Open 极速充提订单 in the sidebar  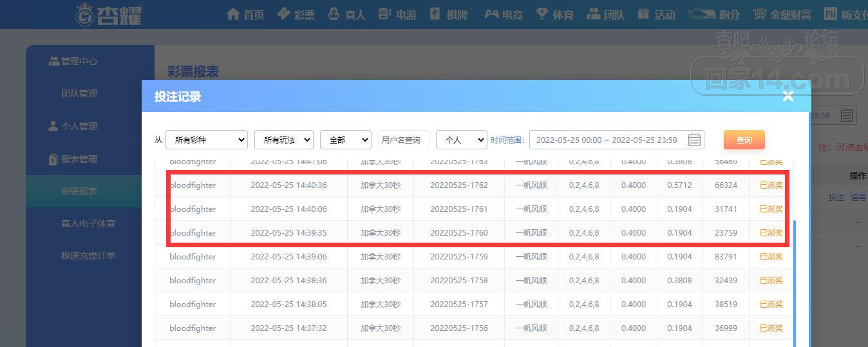[x=88, y=256]
